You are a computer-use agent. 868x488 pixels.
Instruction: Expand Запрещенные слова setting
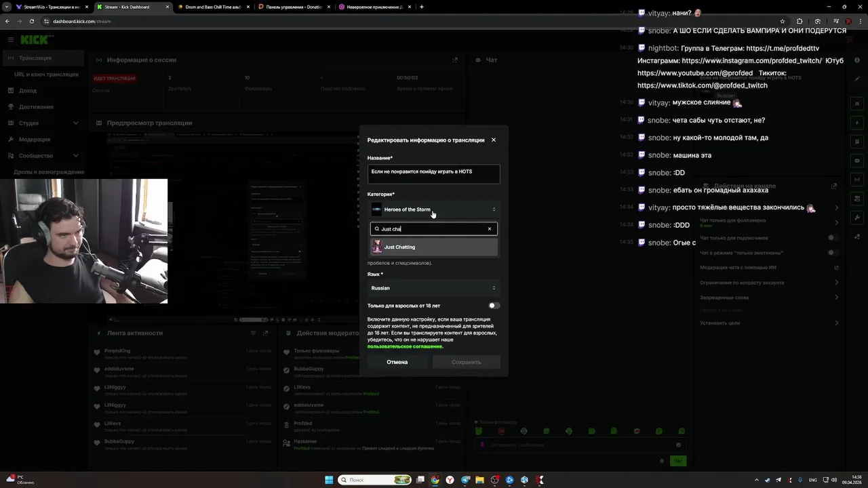click(836, 298)
